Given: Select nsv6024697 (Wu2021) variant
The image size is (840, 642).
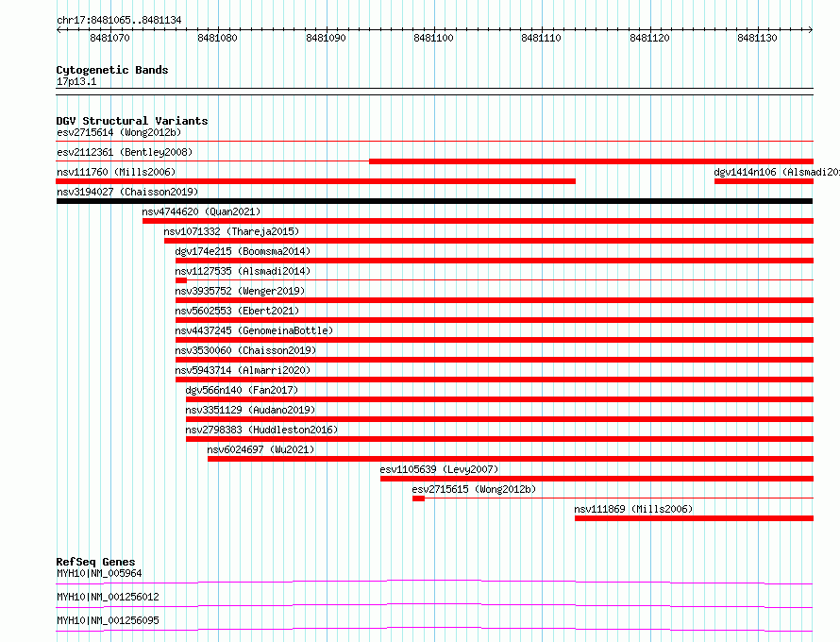Looking at the screenshot, I should click(x=260, y=449).
